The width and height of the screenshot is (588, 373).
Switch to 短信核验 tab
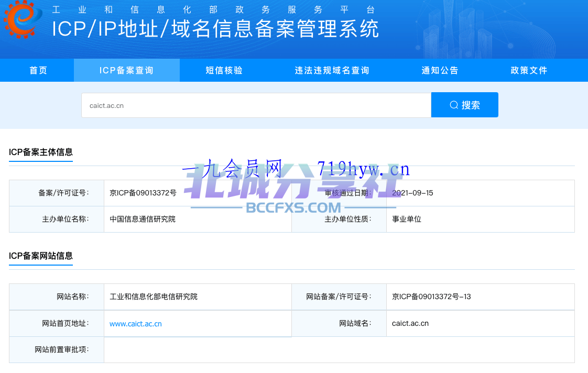(x=224, y=71)
